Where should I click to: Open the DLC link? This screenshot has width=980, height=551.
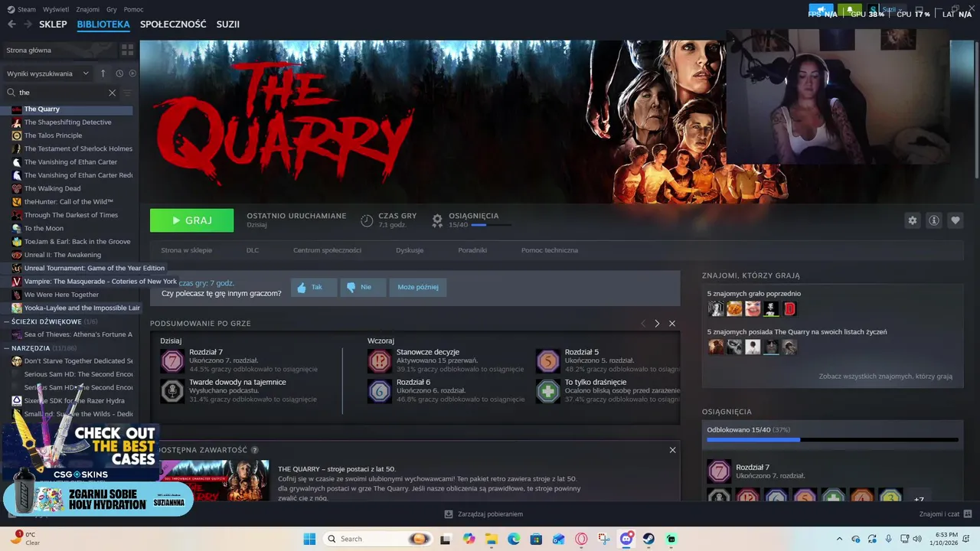[x=253, y=250]
